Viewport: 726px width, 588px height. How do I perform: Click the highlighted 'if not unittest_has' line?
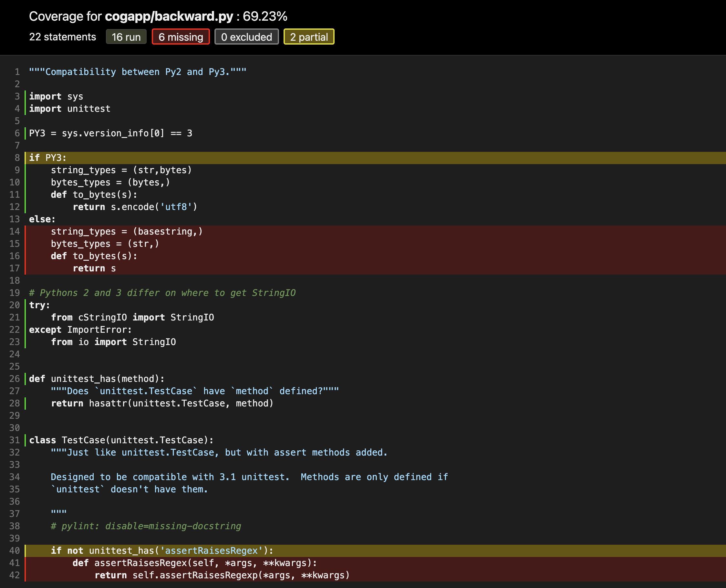162,551
